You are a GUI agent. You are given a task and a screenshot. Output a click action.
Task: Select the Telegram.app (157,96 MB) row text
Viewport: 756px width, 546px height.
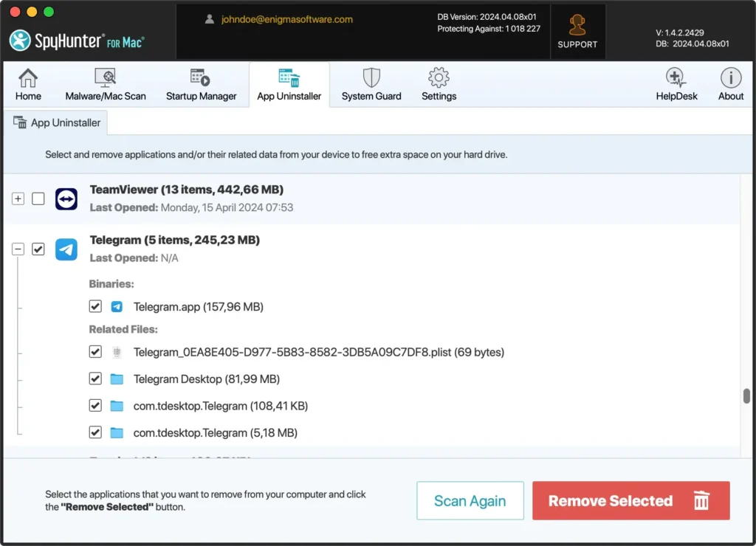(198, 307)
